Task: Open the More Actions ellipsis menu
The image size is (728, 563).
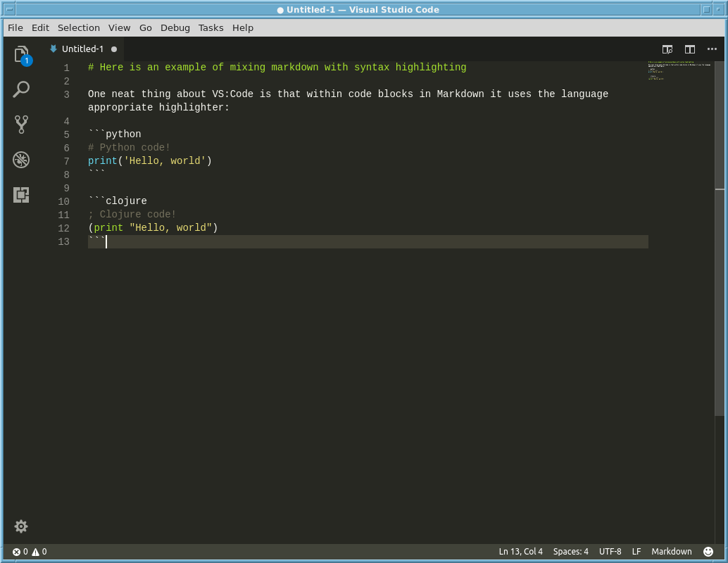Action: click(712, 49)
